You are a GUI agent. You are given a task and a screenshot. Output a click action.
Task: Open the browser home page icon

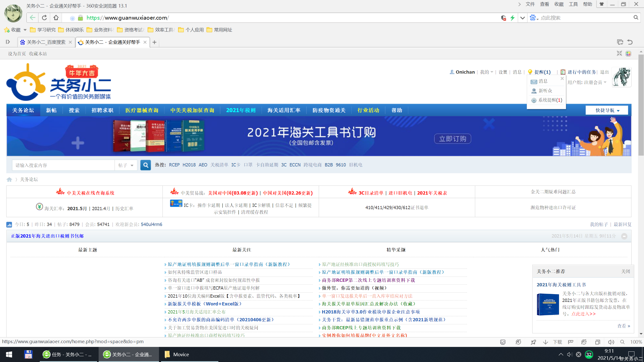tap(56, 18)
